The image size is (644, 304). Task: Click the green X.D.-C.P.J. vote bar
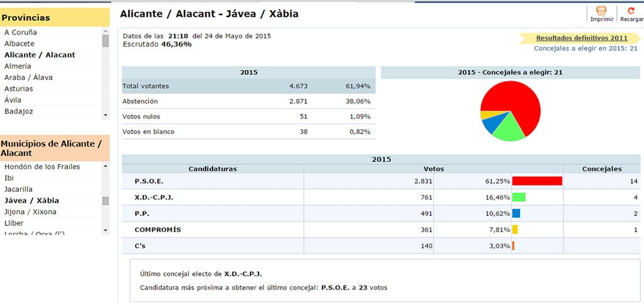[x=519, y=197]
